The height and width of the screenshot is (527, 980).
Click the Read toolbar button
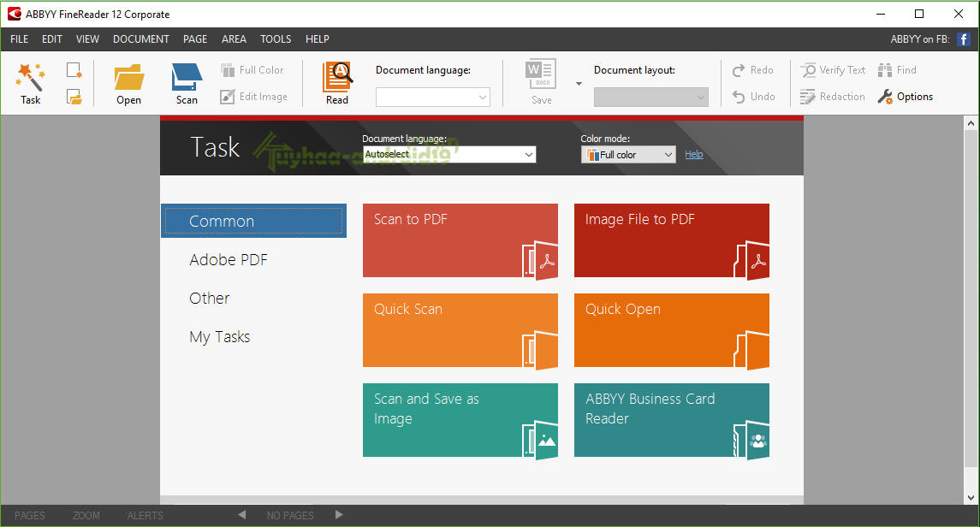click(337, 84)
